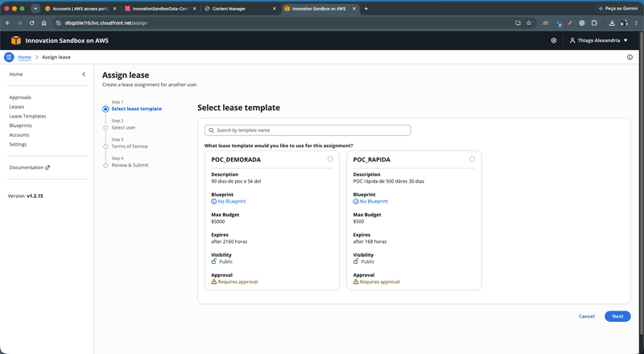Open the color picker eyedropper extension
Image resolution: width=644 pixels, height=354 pixels.
tap(570, 23)
